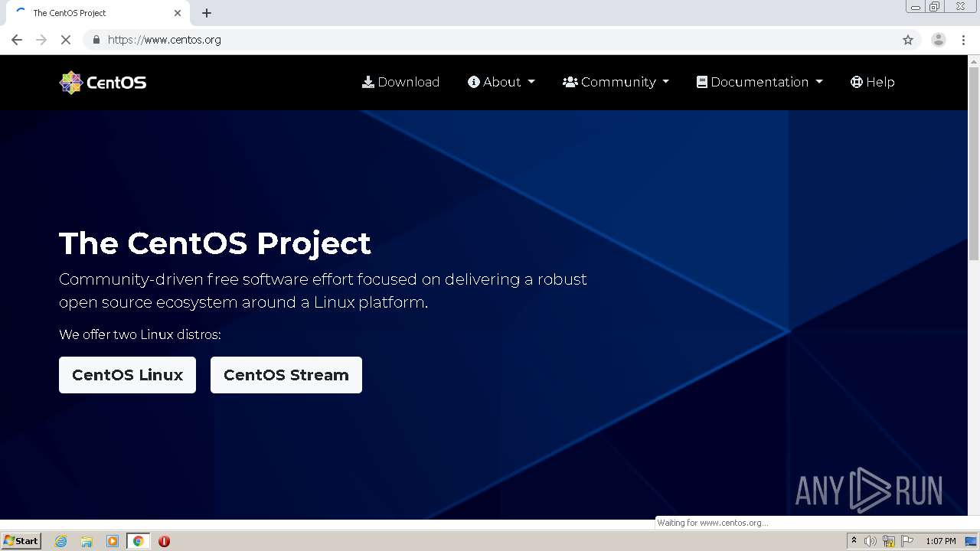Open the volume speaker tray icon
980x551 pixels.
coord(871,541)
